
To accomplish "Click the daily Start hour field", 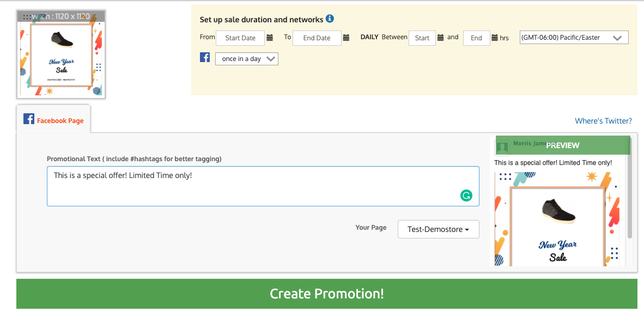I will [422, 38].
